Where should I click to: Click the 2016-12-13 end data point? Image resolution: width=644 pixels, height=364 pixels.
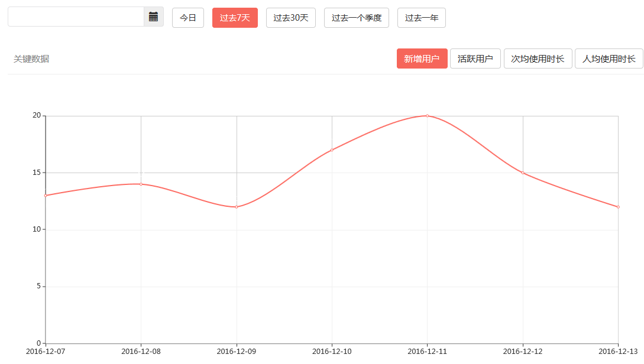[x=618, y=207]
